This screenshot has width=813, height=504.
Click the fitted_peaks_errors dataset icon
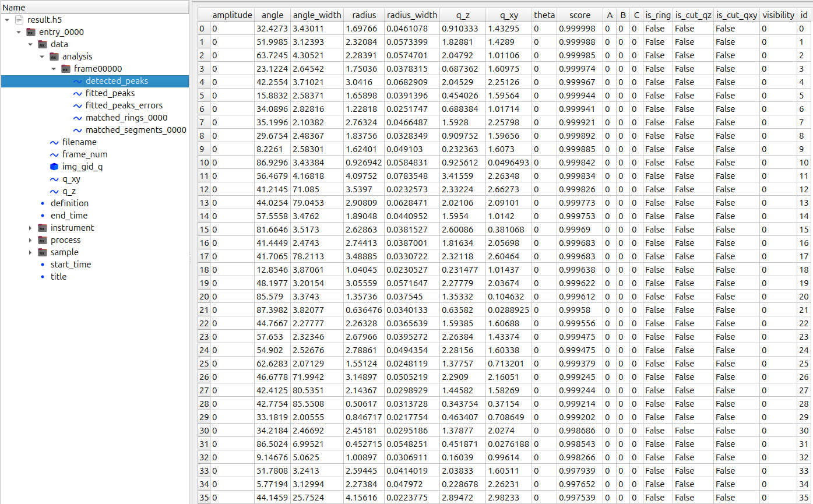[78, 105]
